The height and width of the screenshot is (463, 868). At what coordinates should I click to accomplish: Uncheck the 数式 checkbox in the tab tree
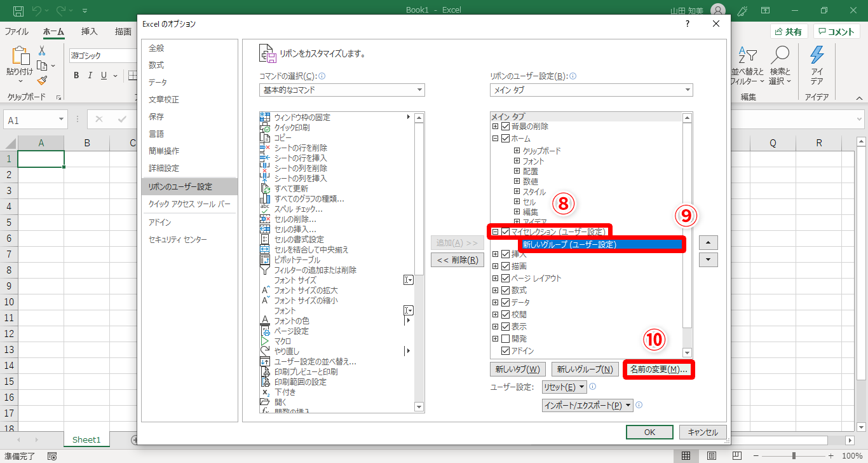[506, 291]
